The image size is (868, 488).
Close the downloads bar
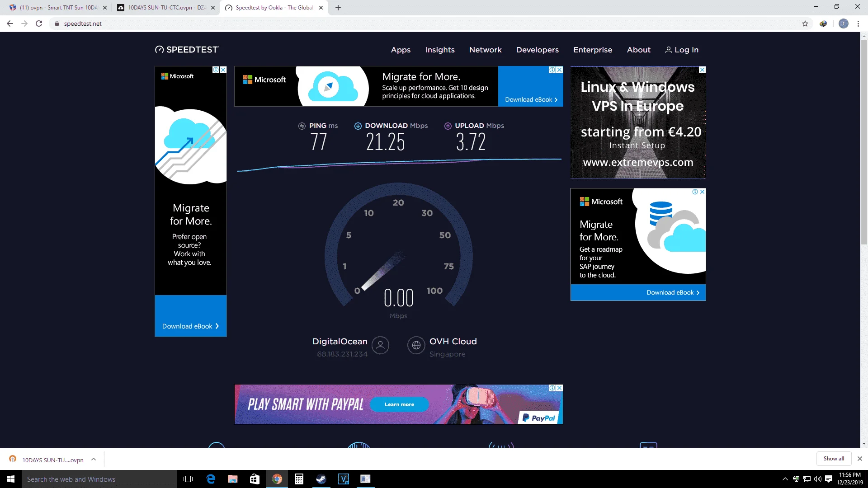pyautogui.click(x=860, y=459)
